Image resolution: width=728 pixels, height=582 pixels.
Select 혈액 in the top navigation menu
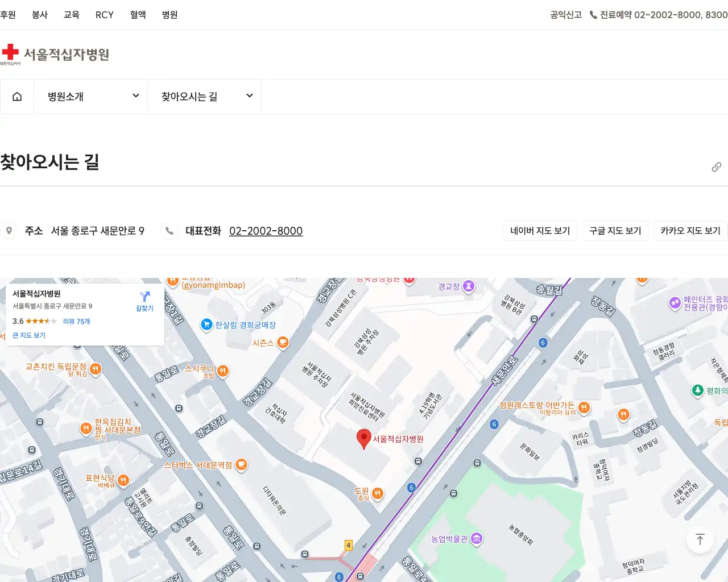137,15
